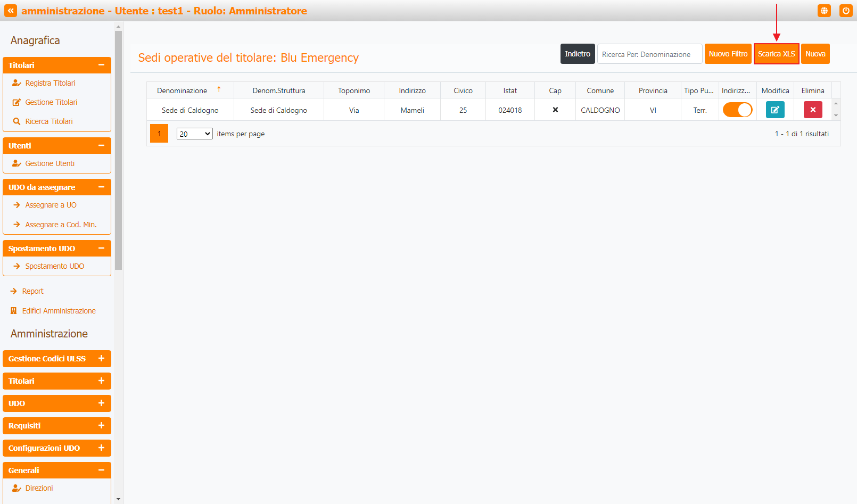The height and width of the screenshot is (504, 857).
Task: Collapse the Utenti panel
Action: pyautogui.click(x=101, y=145)
